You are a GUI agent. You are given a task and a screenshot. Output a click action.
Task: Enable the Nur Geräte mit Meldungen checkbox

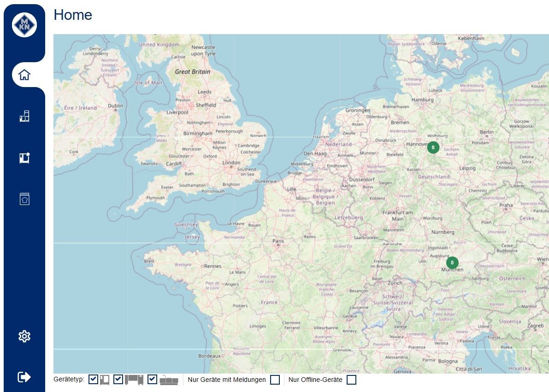coord(275,380)
